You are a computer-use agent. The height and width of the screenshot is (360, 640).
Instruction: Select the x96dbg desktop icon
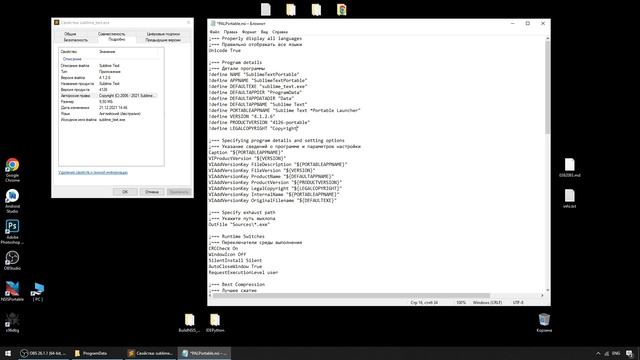pyautogui.click(x=12, y=322)
